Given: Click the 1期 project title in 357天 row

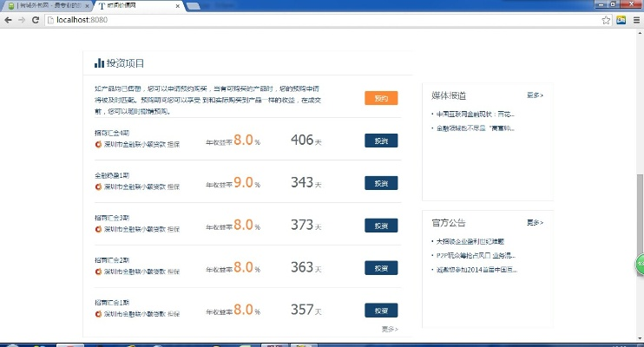Looking at the screenshot, I should click(x=112, y=302).
